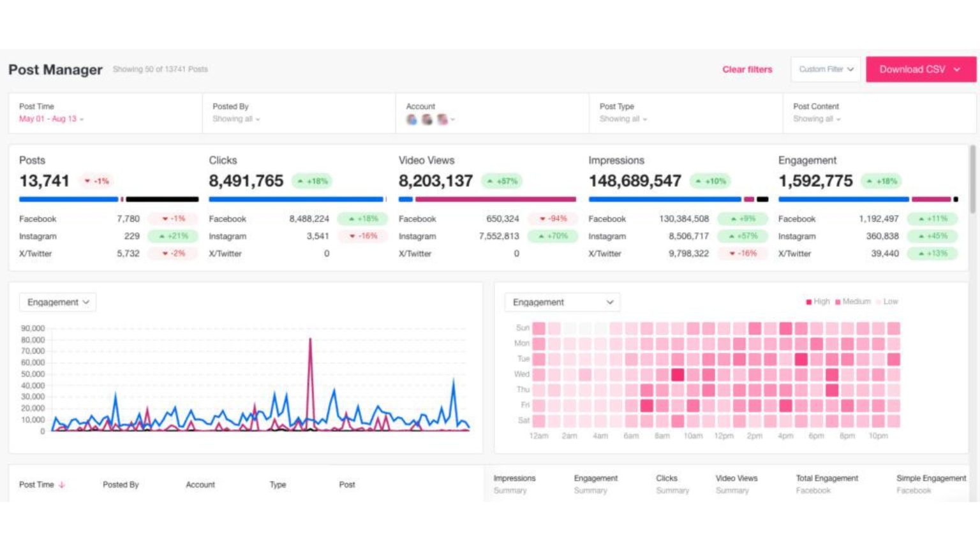This screenshot has width=980, height=551.
Task: Select the Facebook account avatar in Account filter
Action: [x=412, y=119]
